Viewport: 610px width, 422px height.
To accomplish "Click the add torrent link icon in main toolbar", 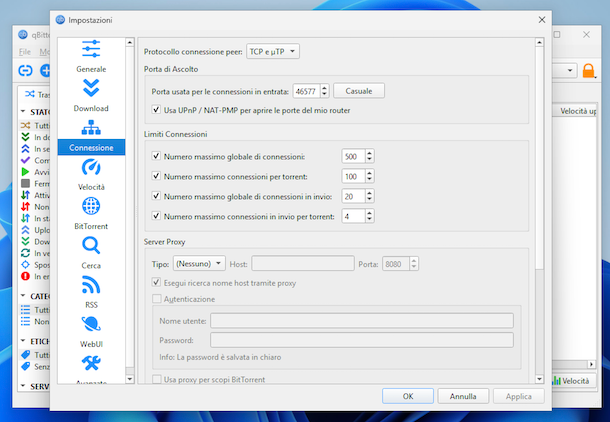I will 25,70.
